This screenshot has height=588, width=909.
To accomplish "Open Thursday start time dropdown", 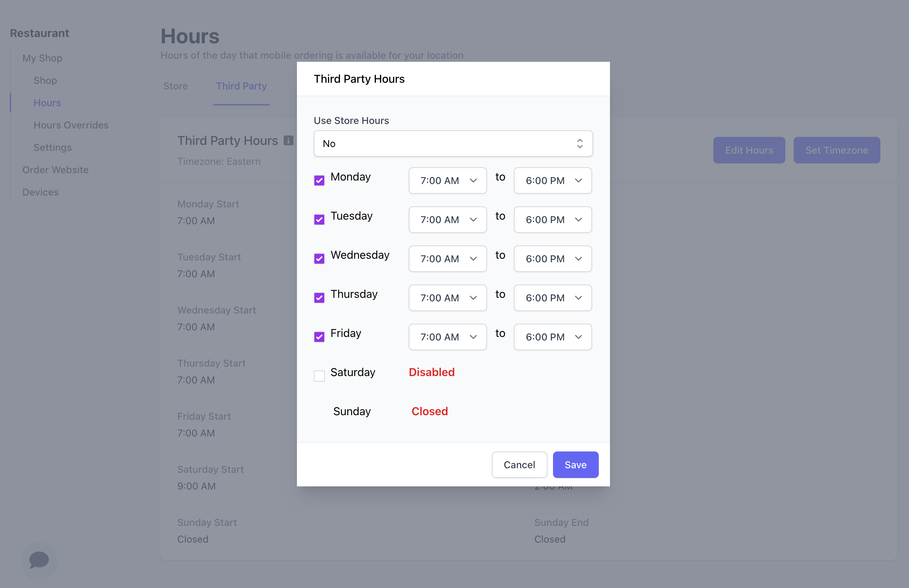I will (448, 298).
